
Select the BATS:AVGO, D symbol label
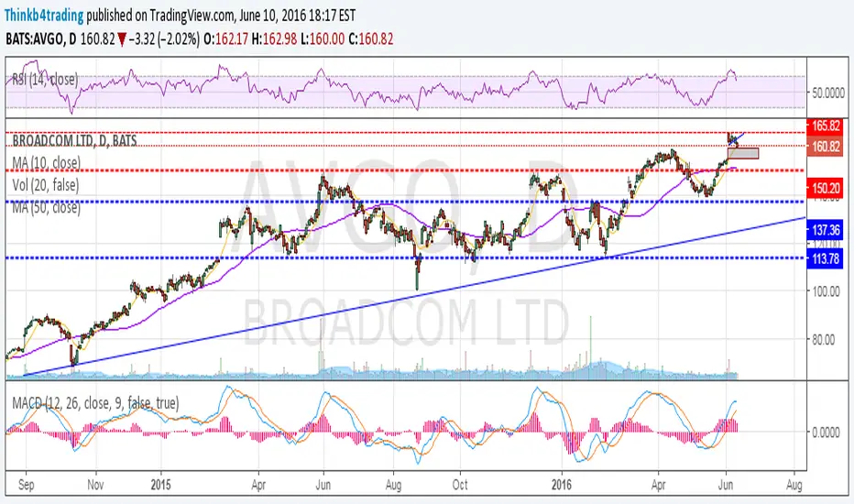(41, 38)
